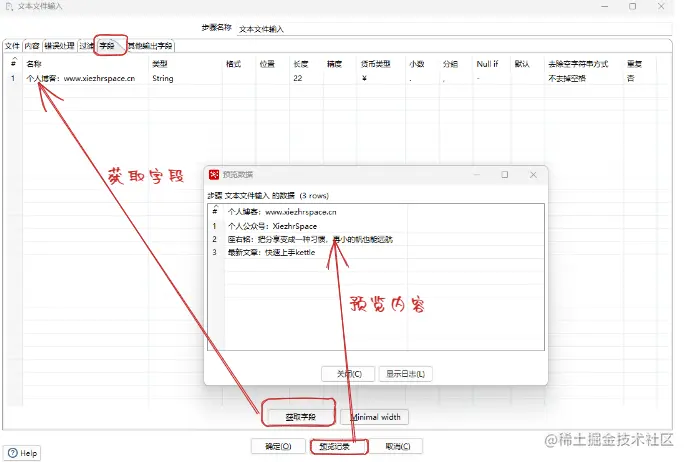The image size is (688, 462).
Task: Minimize the 文本文件输入 main window
Action: pyautogui.click(x=605, y=6)
